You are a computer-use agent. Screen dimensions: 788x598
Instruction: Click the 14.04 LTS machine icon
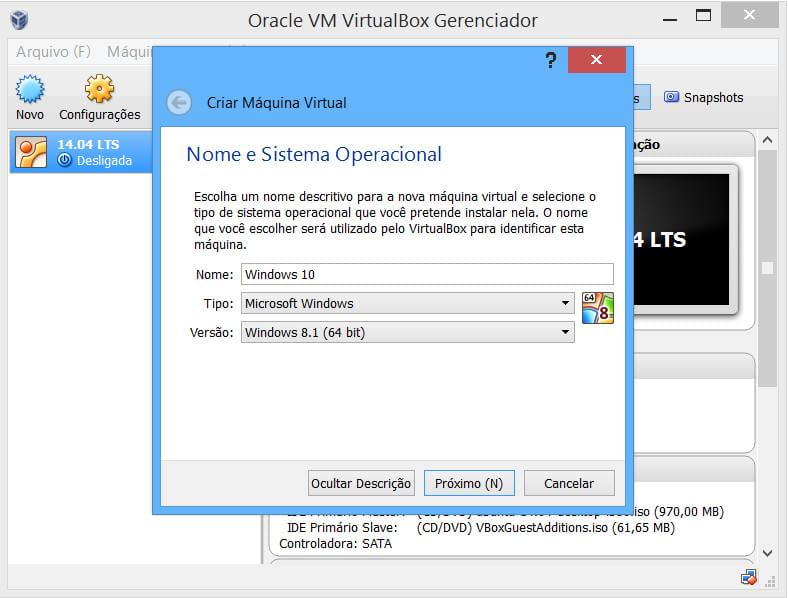point(31,152)
